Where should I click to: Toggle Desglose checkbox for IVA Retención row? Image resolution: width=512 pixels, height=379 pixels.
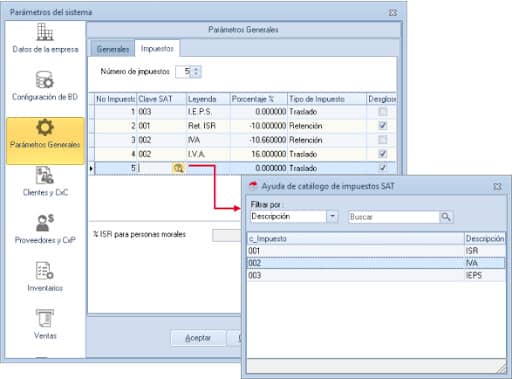[383, 140]
